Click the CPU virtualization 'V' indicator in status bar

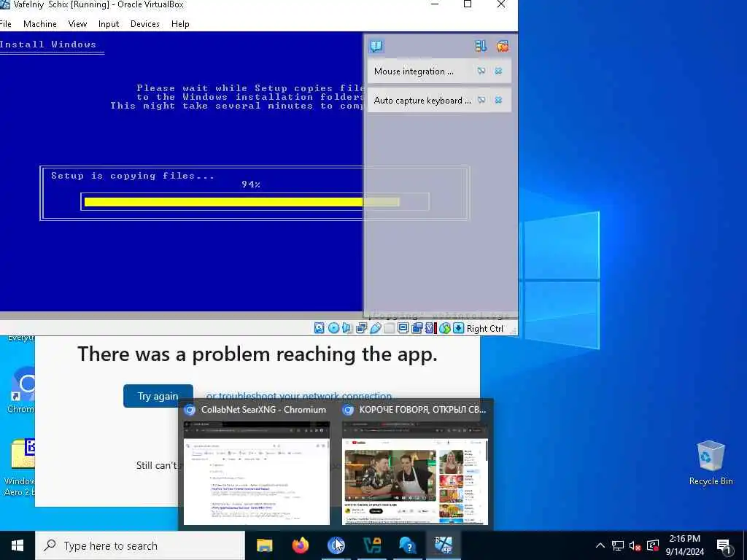click(x=430, y=327)
